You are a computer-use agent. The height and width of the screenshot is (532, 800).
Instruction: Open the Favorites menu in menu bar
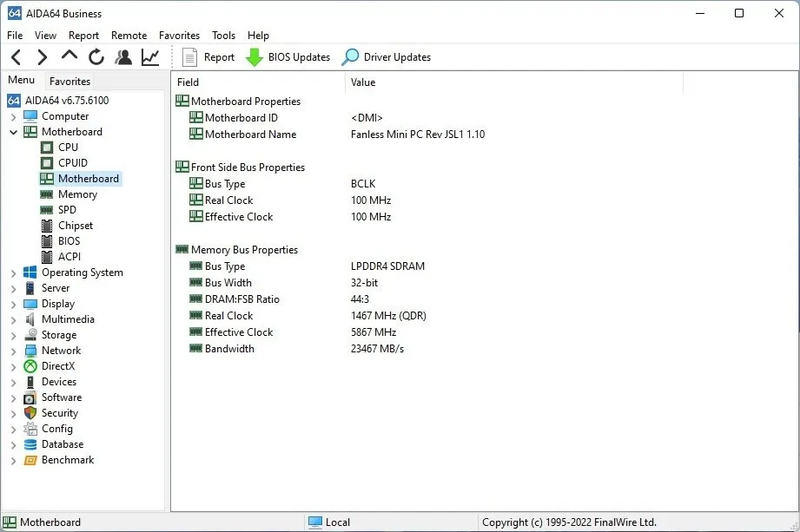[x=179, y=36]
